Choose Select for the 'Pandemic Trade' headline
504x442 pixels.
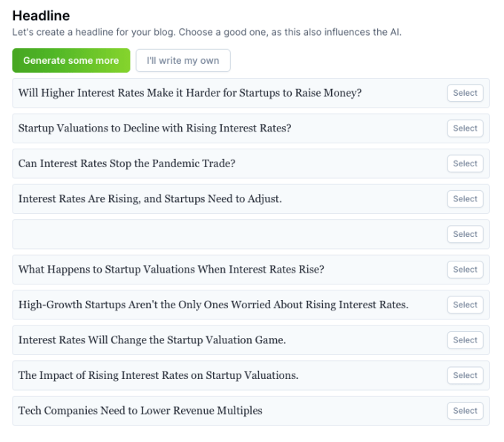(465, 163)
